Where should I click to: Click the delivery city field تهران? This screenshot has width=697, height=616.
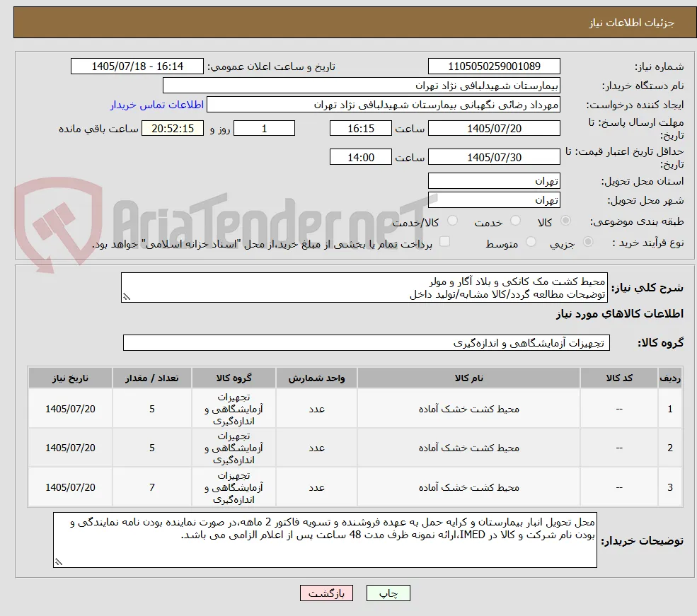tap(494, 200)
